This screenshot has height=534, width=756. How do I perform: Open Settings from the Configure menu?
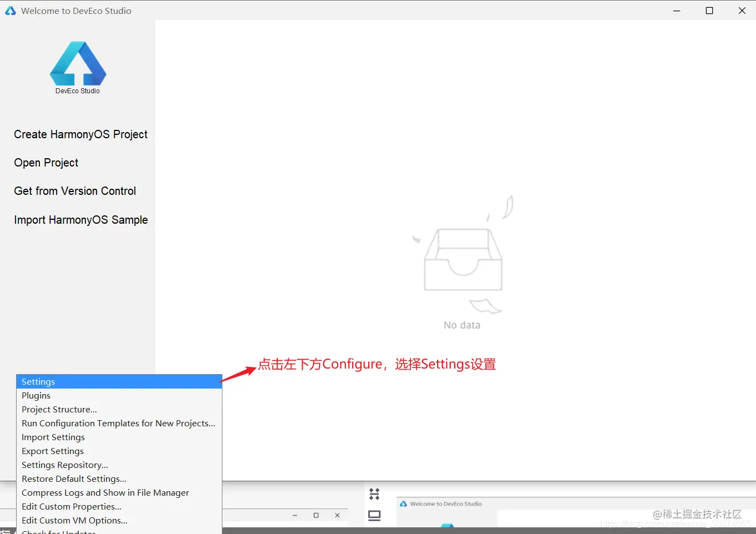(x=119, y=382)
